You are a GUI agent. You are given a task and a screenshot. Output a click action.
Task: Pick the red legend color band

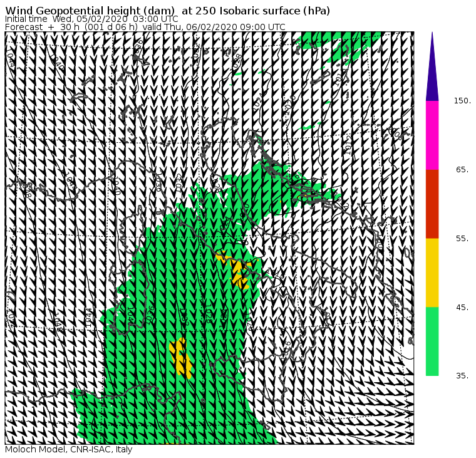click(432, 204)
